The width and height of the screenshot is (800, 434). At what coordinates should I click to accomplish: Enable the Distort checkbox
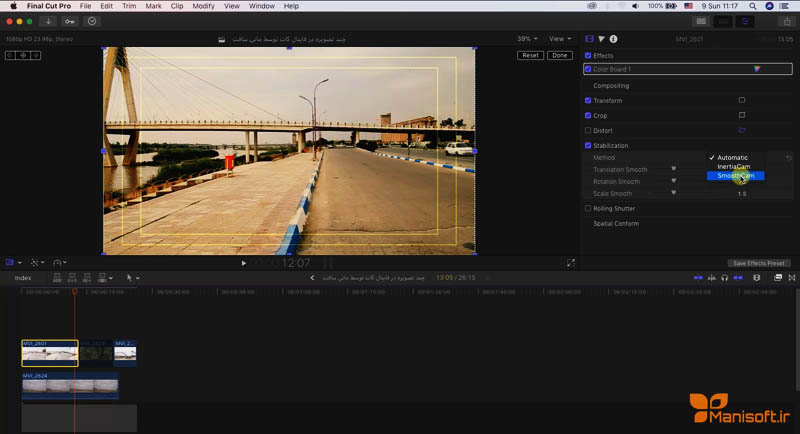point(588,131)
